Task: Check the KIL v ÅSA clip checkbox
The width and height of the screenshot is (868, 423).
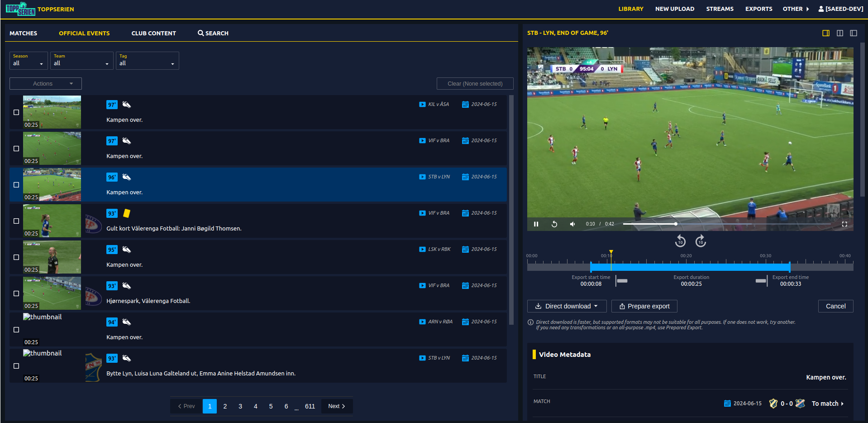Action: coord(16,112)
